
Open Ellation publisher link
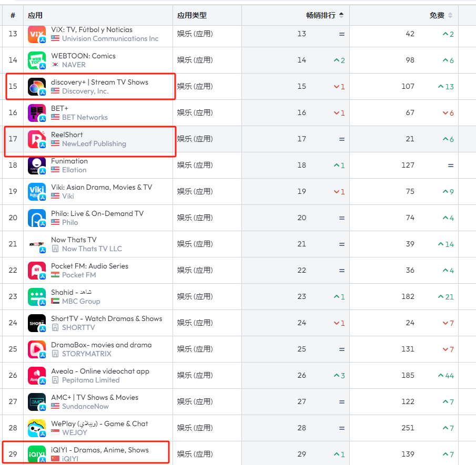tap(74, 170)
